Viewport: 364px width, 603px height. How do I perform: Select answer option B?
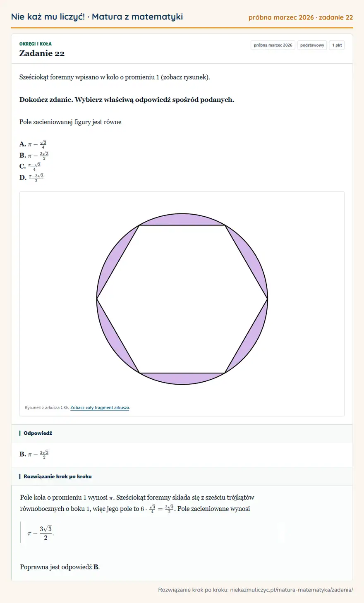click(x=34, y=155)
